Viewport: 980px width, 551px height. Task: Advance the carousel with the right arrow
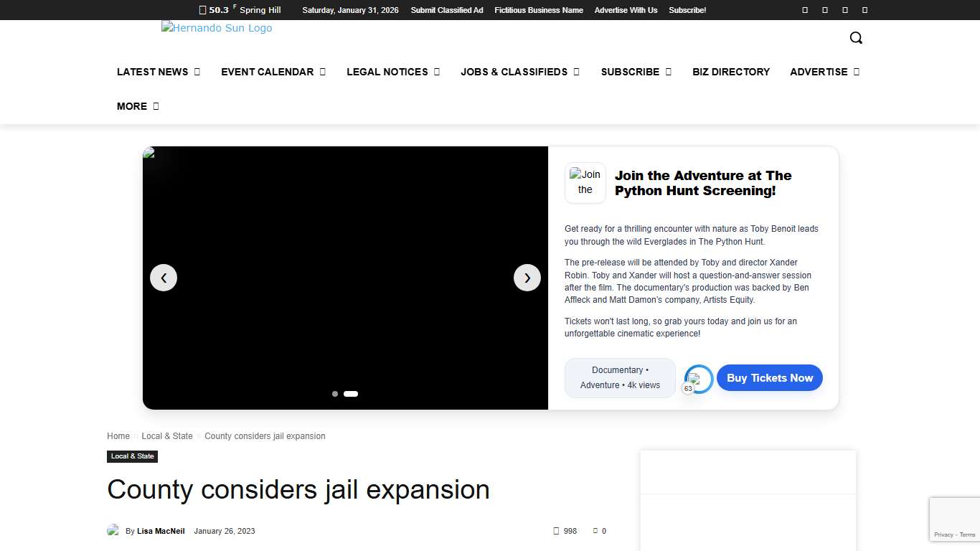[527, 278]
